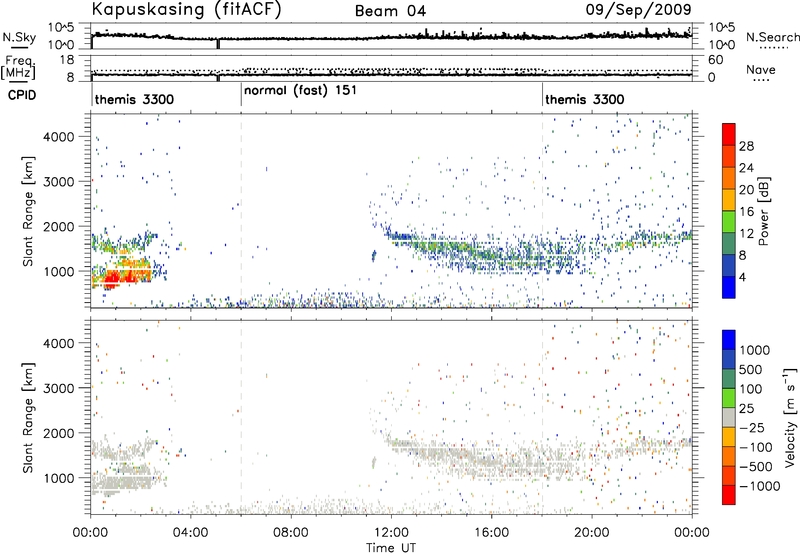The height and width of the screenshot is (554, 800).
Task: Select the N.Sky legend label
Action: [x=19, y=38]
